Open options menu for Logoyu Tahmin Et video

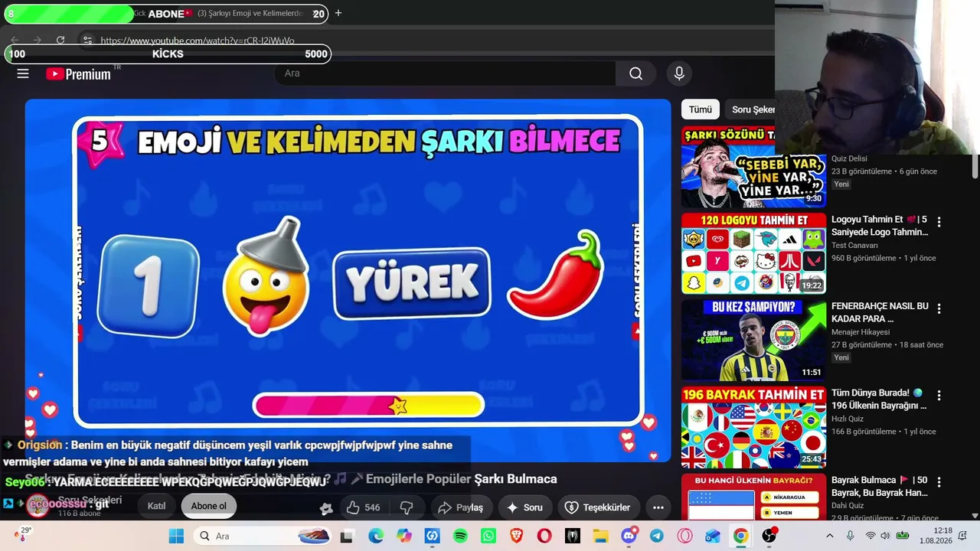coord(939,222)
